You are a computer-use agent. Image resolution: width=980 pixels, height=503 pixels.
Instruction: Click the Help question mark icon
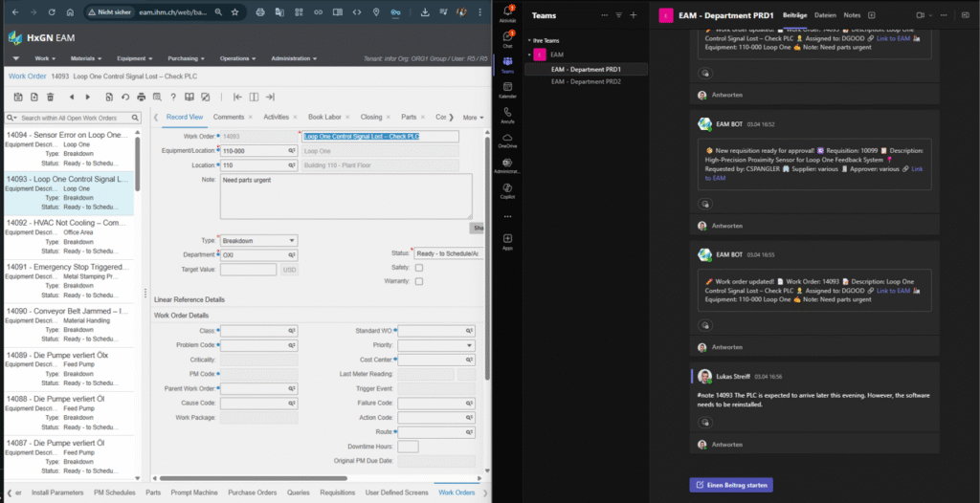tap(173, 97)
